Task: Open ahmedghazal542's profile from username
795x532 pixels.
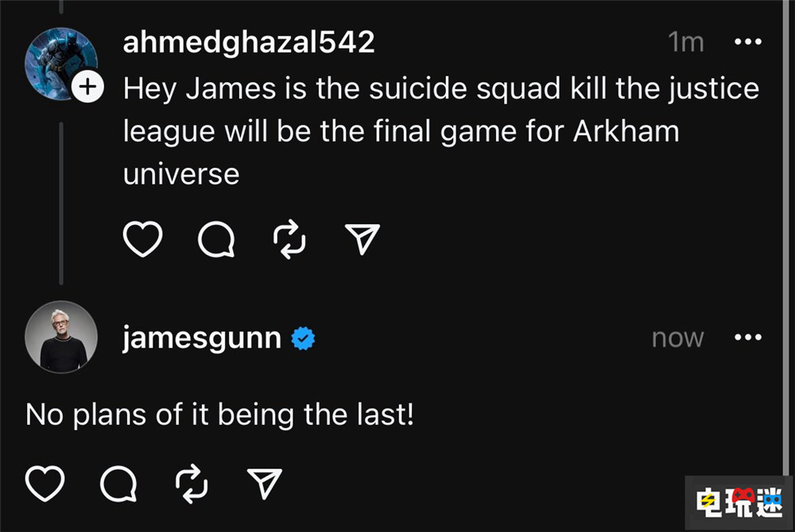Action: coord(248,43)
